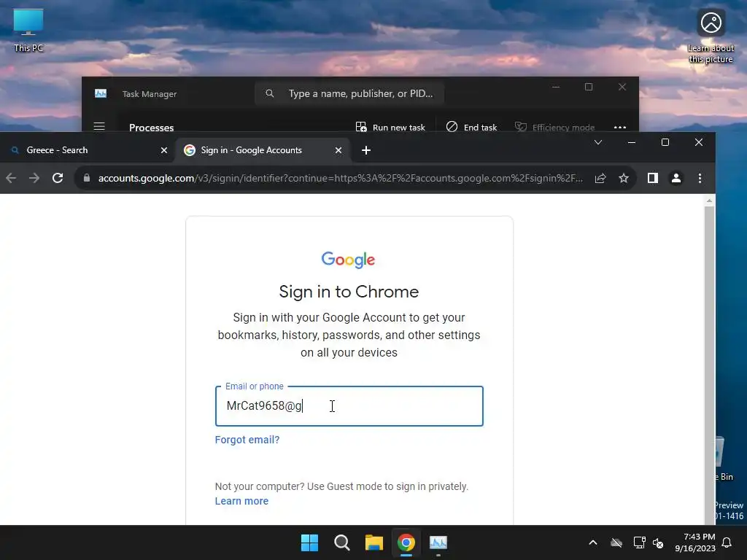
Task: Open the clock showing 7:43 PM
Action: pyautogui.click(x=695, y=542)
